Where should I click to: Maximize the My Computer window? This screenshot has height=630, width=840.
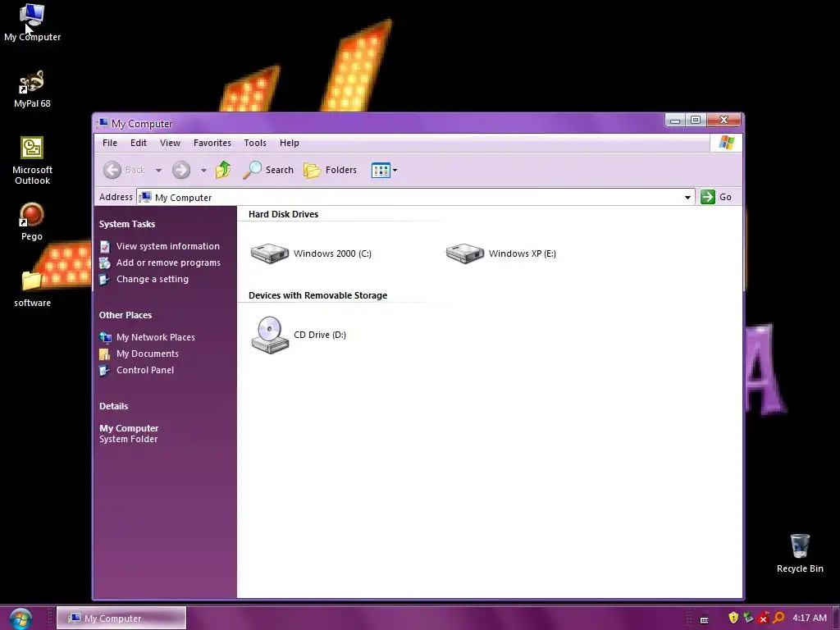[696, 121]
